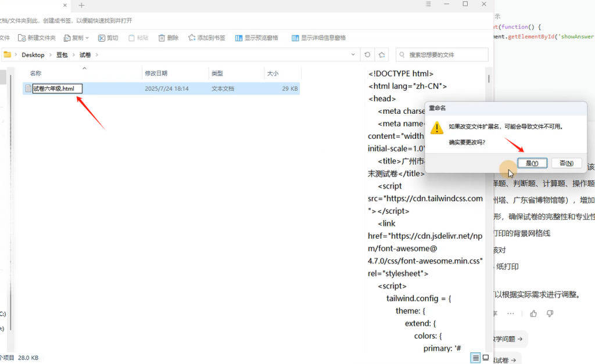Open the hamburger menu in title bar
The height and width of the screenshot is (364, 595).
pos(428,4)
